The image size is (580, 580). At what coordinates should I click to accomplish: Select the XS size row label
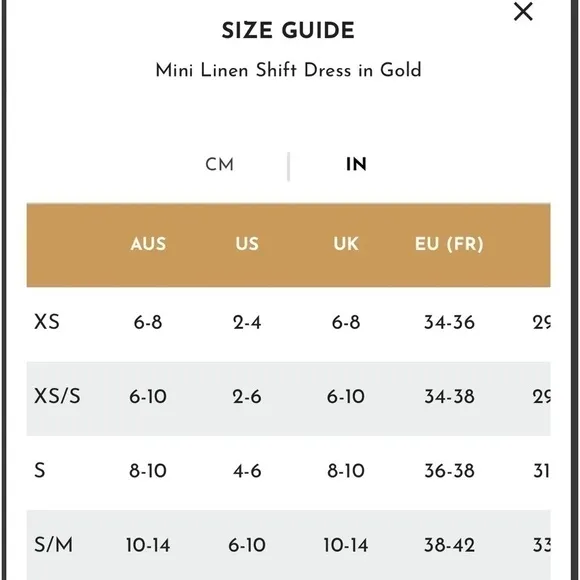pos(47,322)
